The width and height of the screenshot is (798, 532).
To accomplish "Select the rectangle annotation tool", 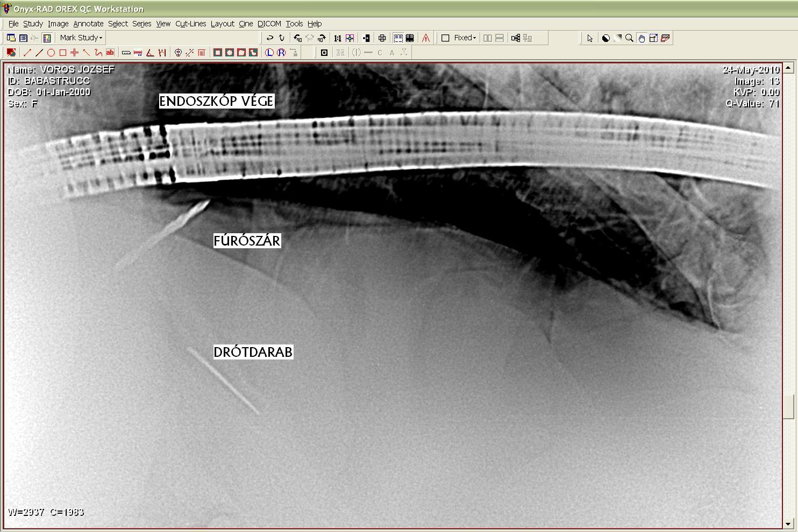I will [63, 53].
